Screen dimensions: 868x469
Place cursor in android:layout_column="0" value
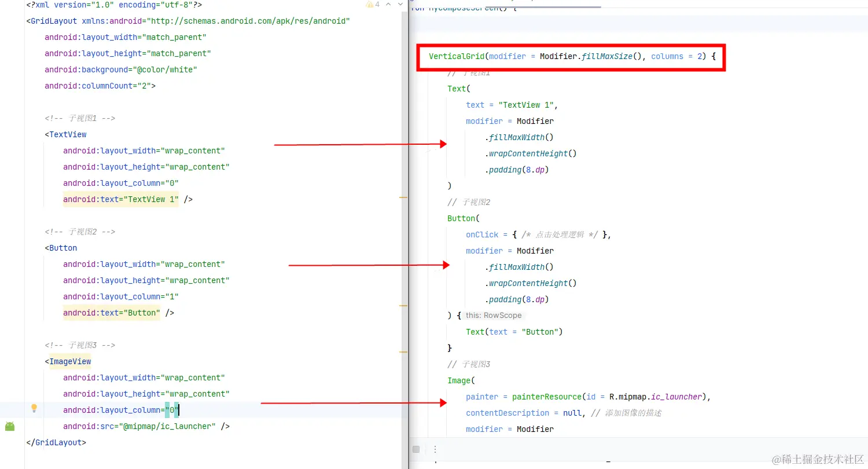pos(172,410)
